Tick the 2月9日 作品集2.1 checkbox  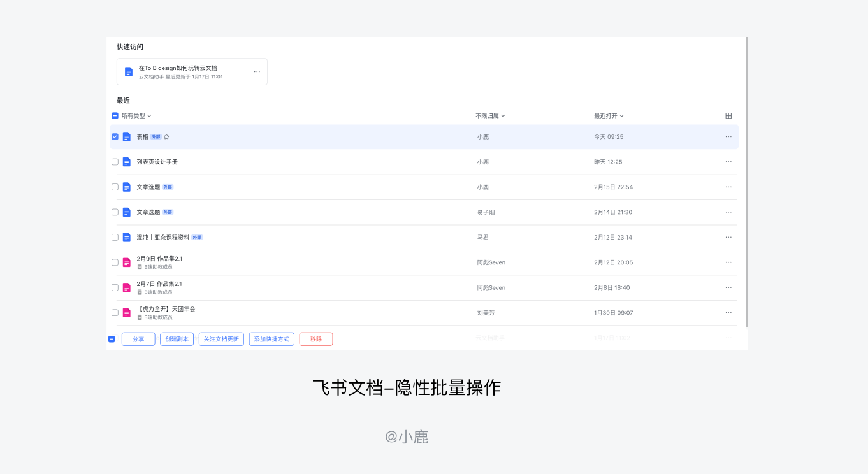coord(115,262)
